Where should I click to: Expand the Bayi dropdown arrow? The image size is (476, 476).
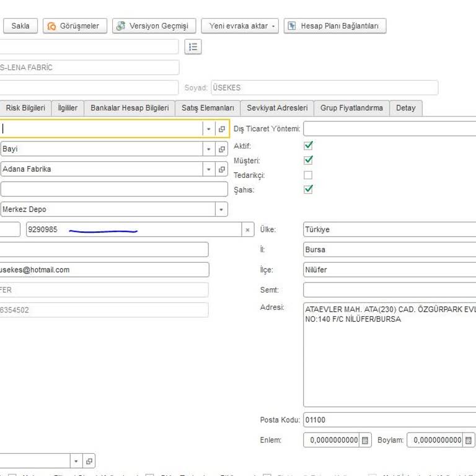click(x=209, y=149)
